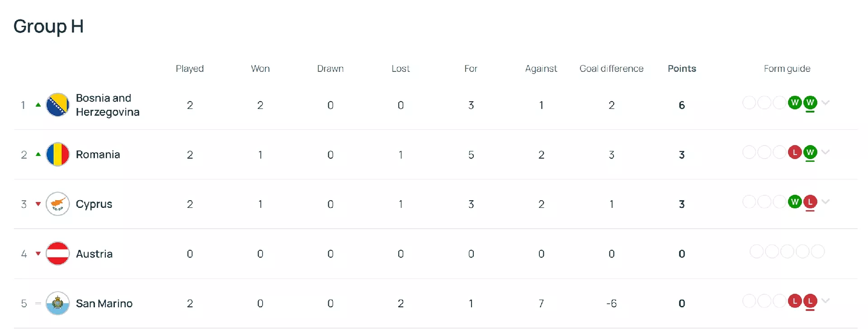
Task: Expand San Marino's form guide chevron
Action: click(x=826, y=301)
